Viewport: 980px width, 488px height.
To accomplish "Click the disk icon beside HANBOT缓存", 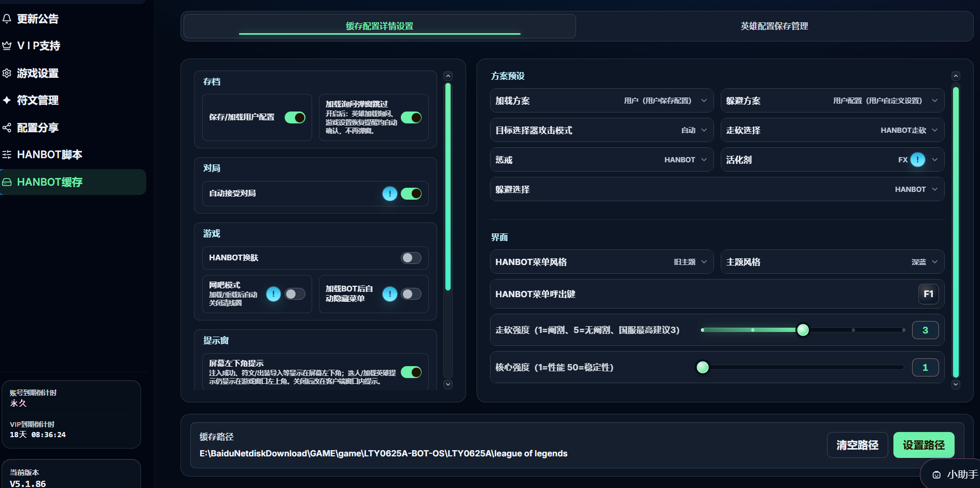I will 7,182.
